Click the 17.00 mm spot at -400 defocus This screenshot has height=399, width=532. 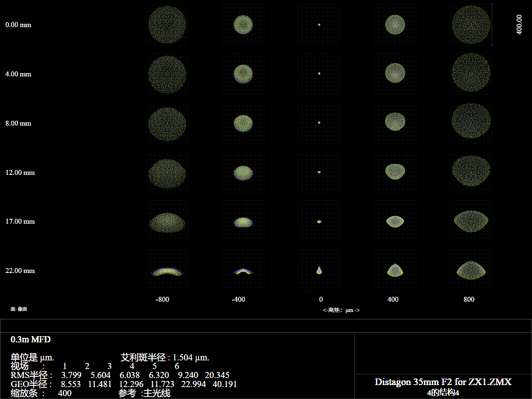243,222
